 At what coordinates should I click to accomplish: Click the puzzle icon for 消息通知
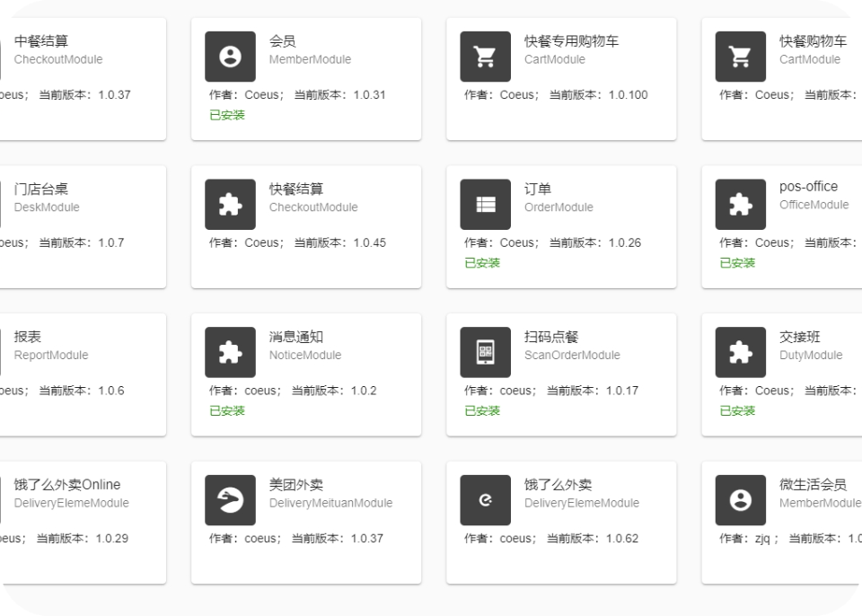230,352
